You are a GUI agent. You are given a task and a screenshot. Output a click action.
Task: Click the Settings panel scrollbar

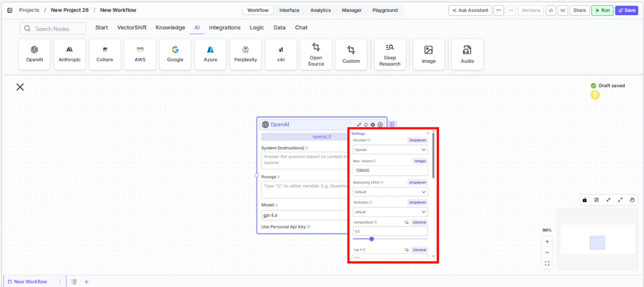(x=433, y=156)
